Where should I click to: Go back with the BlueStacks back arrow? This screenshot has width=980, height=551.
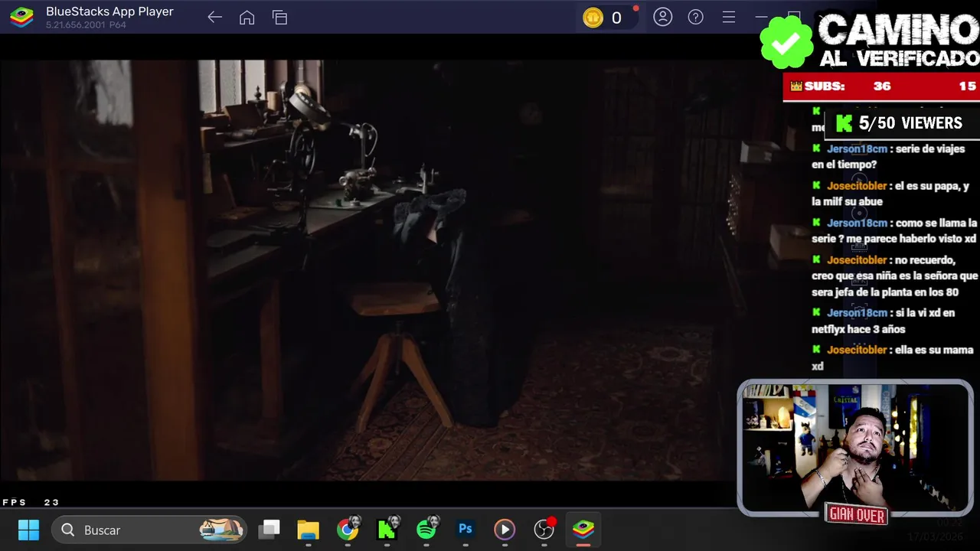[x=214, y=18]
